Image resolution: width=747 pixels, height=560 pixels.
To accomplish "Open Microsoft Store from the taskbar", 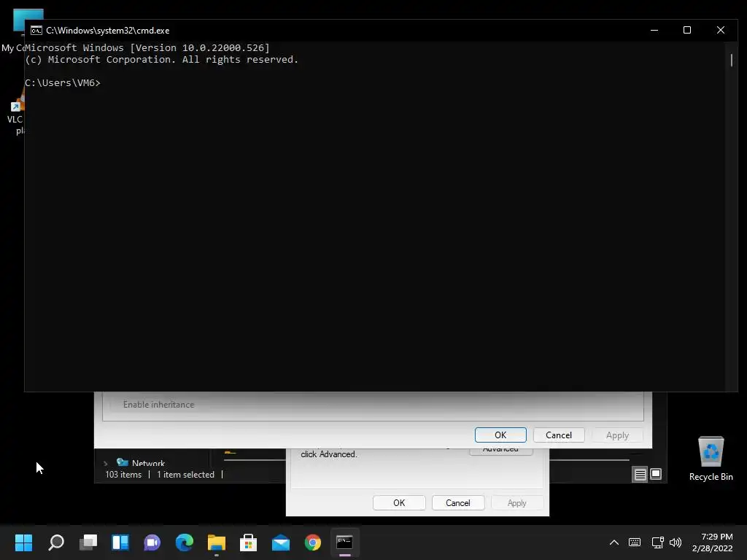I will pyautogui.click(x=249, y=542).
